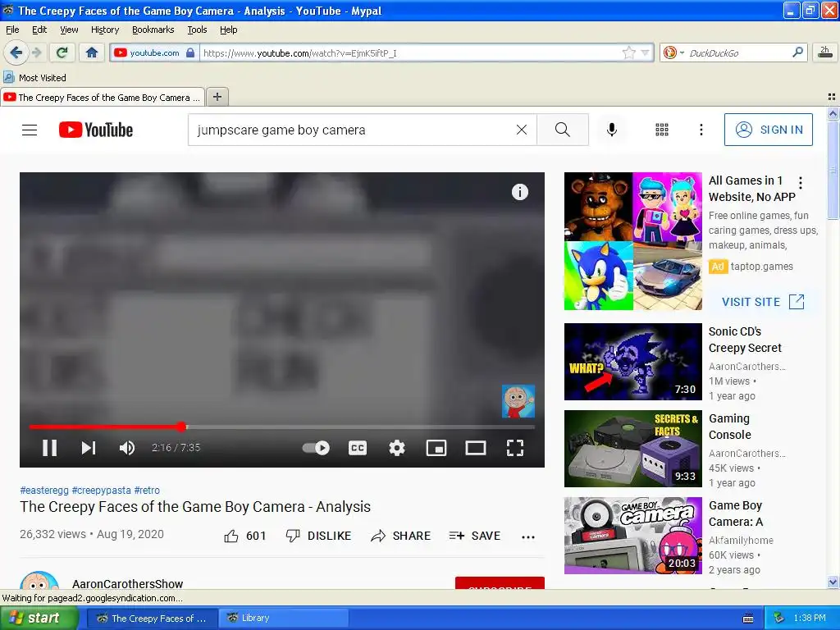Click the SHARE button
This screenshot has height=630, width=840.
click(x=400, y=536)
